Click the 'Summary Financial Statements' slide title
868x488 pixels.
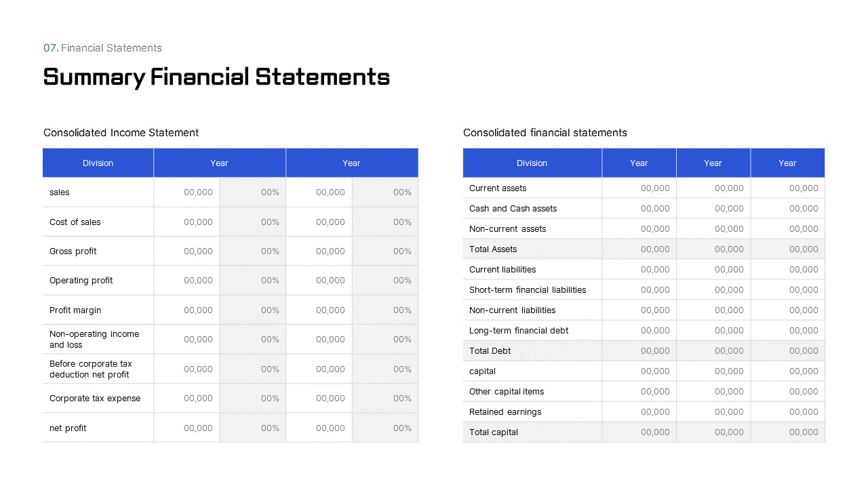[x=216, y=77]
